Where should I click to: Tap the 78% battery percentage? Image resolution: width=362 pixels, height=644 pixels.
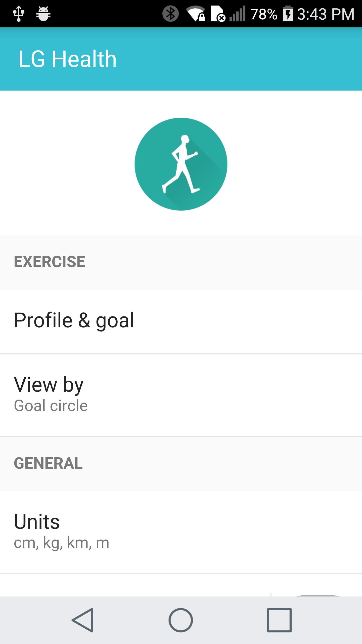264,14
